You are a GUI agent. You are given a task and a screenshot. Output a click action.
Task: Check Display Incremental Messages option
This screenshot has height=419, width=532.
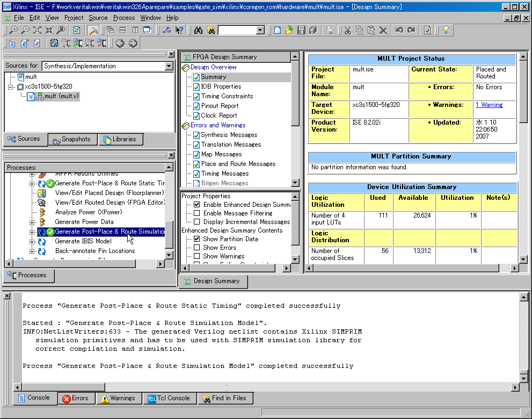click(x=197, y=222)
